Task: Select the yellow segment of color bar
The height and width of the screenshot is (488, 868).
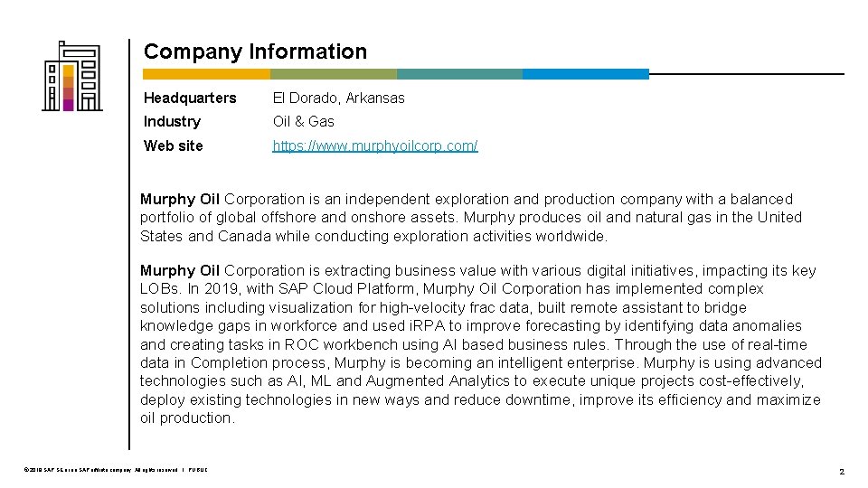Action: click(x=207, y=74)
